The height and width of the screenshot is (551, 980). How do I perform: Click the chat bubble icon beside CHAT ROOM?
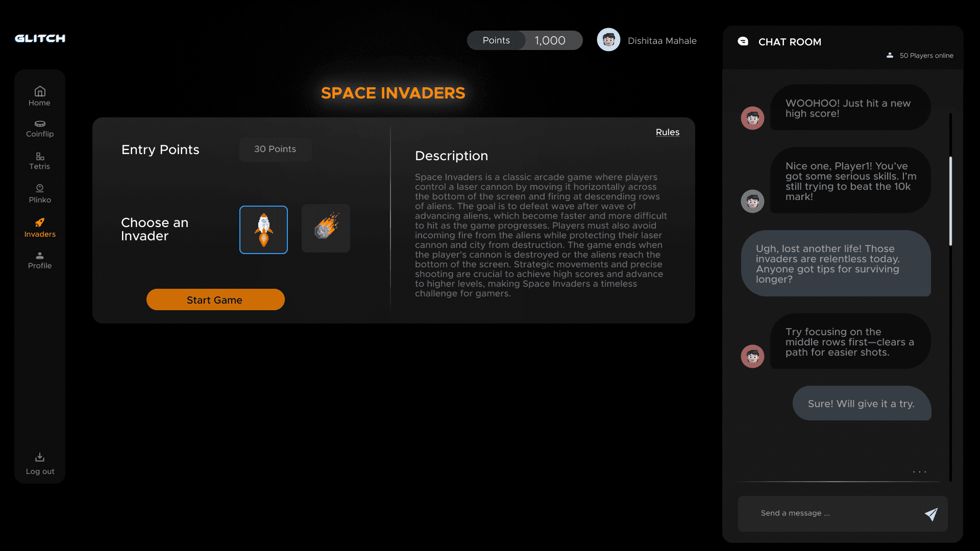743,41
